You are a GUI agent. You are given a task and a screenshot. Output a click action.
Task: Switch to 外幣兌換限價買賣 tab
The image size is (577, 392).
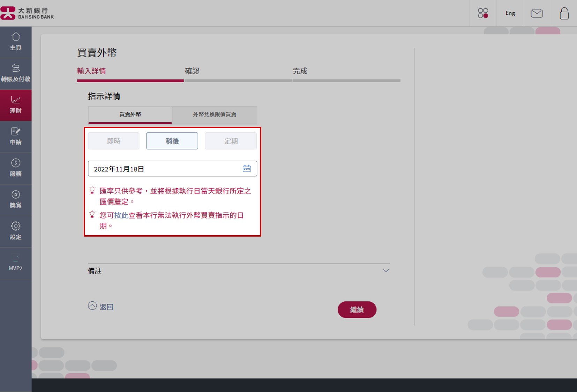coord(215,115)
